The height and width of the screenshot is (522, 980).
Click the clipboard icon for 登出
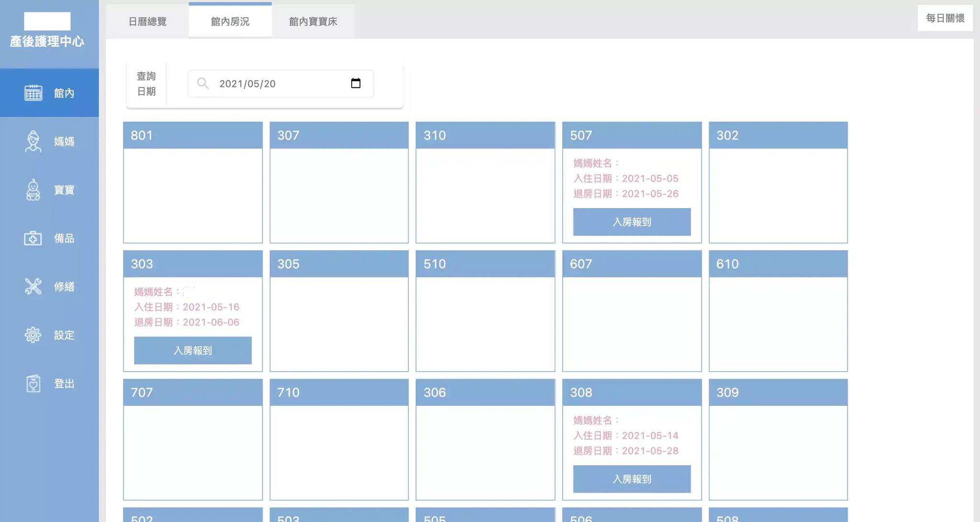click(x=33, y=383)
